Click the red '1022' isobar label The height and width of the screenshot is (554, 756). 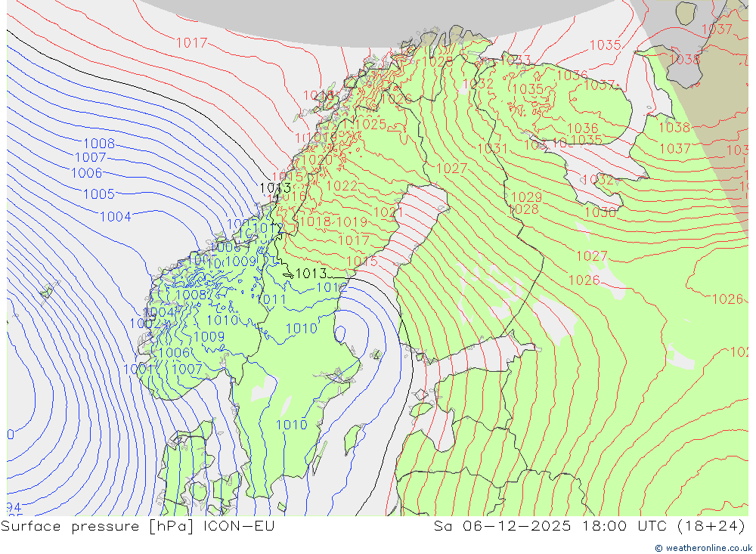tap(342, 186)
